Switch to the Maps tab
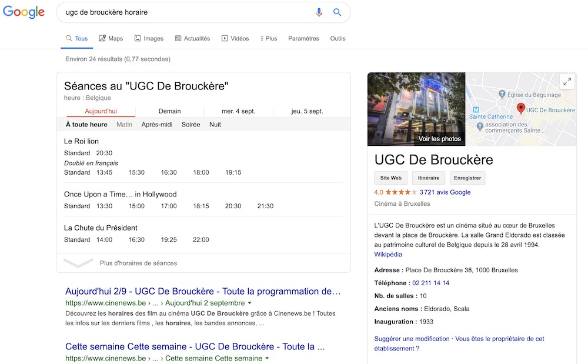 (x=111, y=38)
